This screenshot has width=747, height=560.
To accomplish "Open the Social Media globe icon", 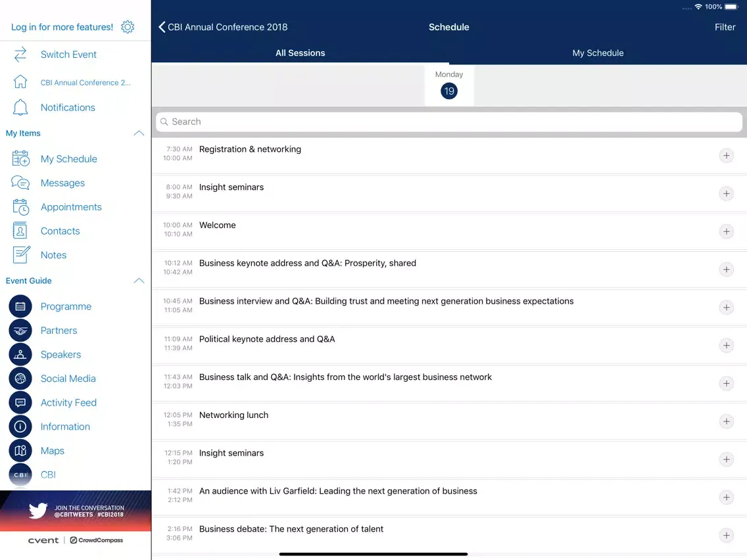I will pyautogui.click(x=20, y=379).
